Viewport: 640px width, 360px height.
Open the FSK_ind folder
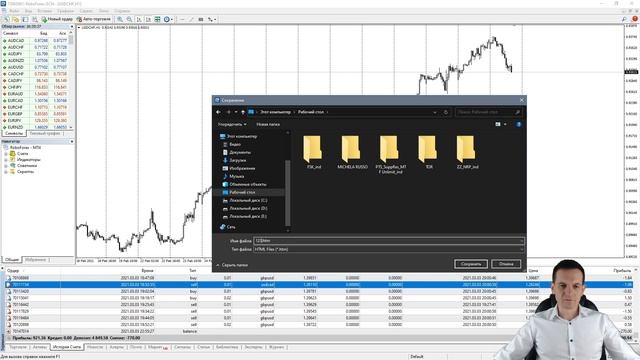(x=313, y=152)
